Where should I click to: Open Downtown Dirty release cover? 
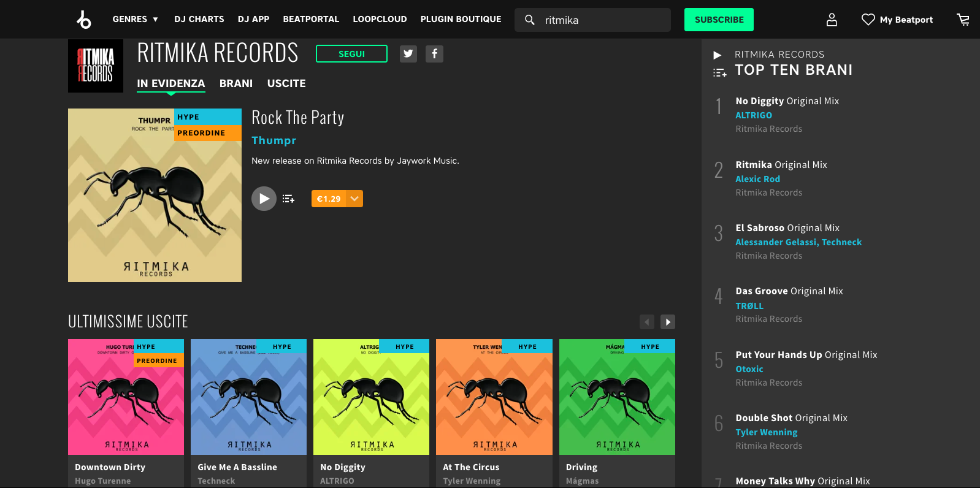[126, 397]
